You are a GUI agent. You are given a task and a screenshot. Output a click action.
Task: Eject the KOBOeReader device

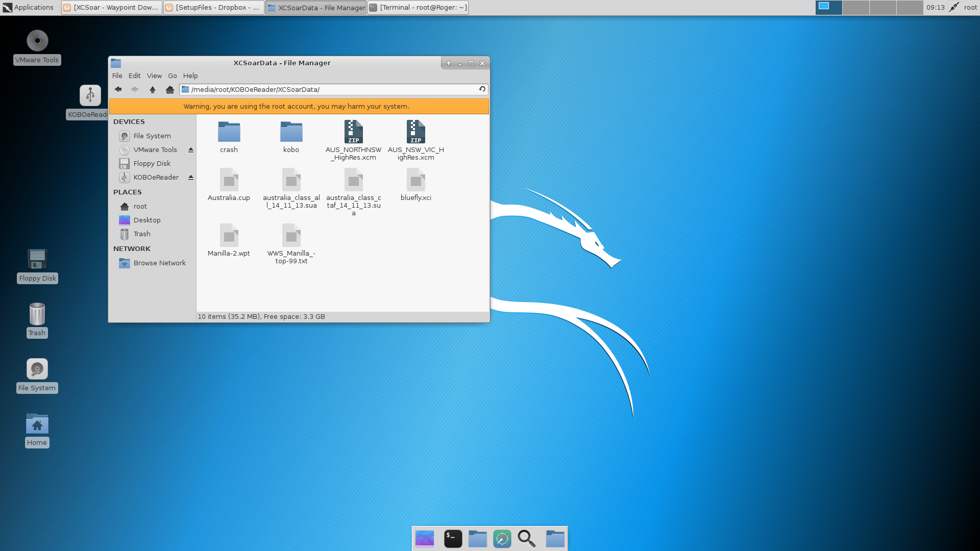191,178
